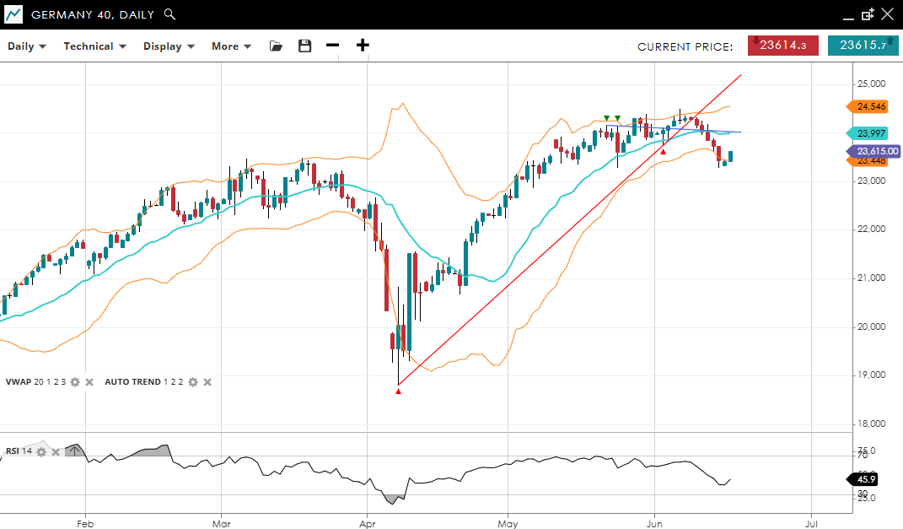Remove the AUTO TREND indicator
Viewport: 903px width, 529px height.
click(x=208, y=382)
